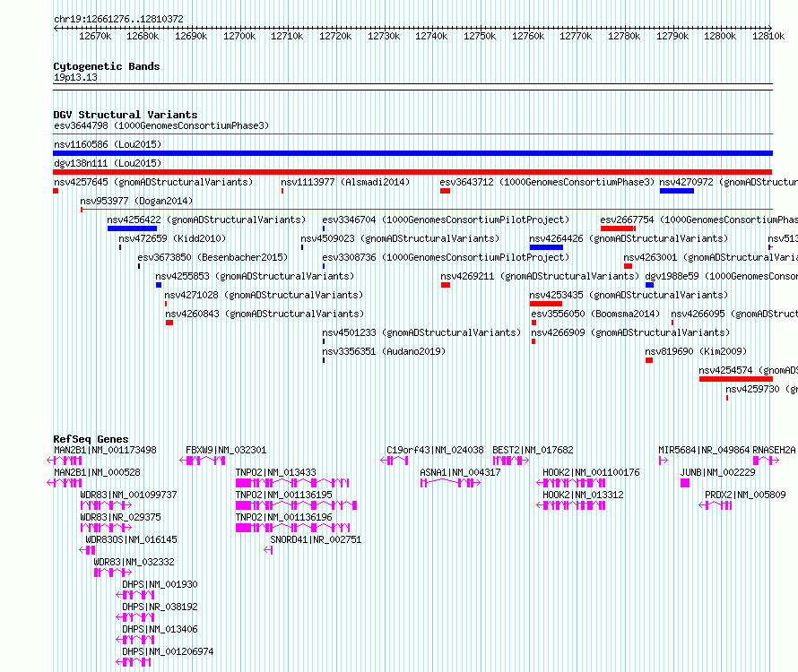The height and width of the screenshot is (672, 798).
Task: Select the blue nsv4256422 variant bar
Action: click(132, 228)
